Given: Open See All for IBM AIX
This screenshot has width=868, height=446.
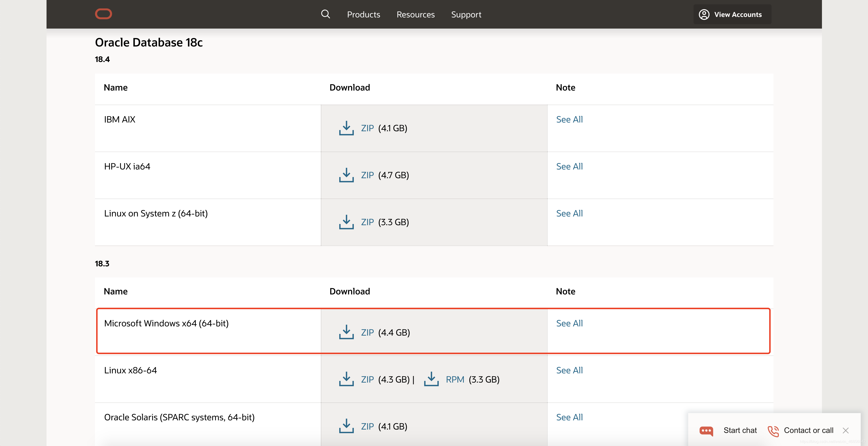Looking at the screenshot, I should (x=569, y=120).
